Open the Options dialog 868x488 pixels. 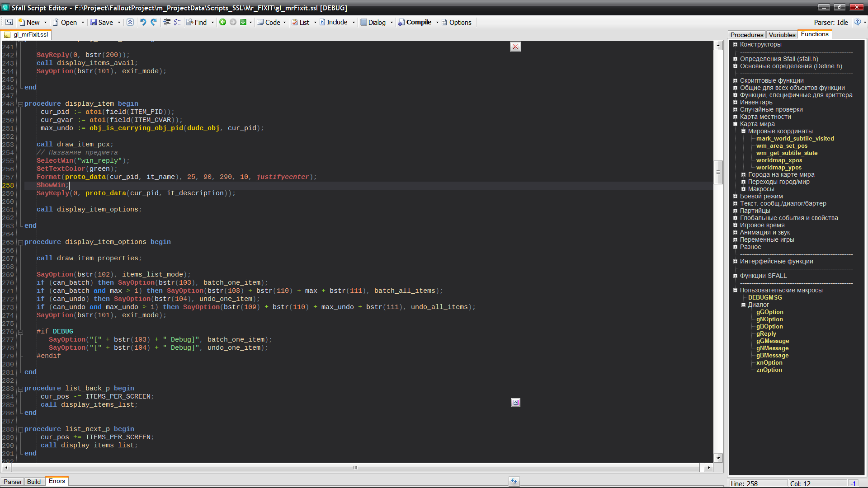point(457,22)
